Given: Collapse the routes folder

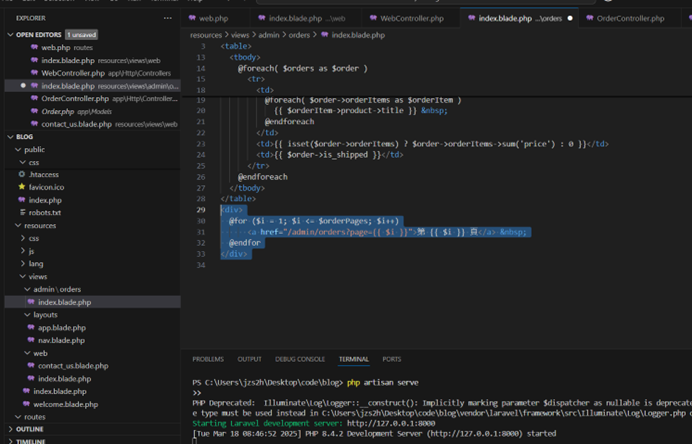Looking at the screenshot, I should point(19,417).
